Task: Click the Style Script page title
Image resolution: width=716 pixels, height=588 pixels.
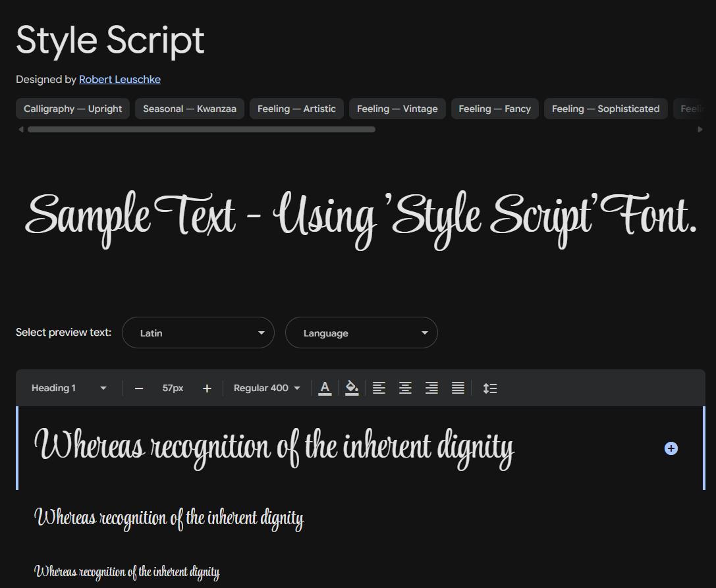Action: pyautogui.click(x=110, y=41)
